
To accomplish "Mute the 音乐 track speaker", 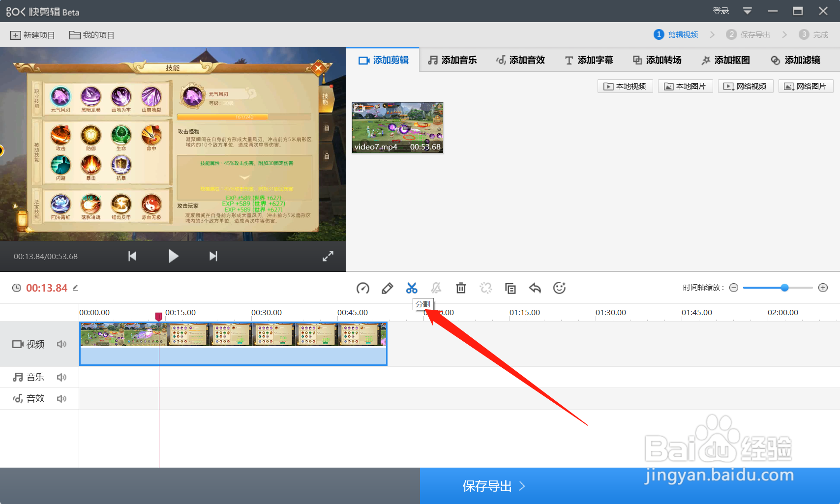I will coord(61,377).
